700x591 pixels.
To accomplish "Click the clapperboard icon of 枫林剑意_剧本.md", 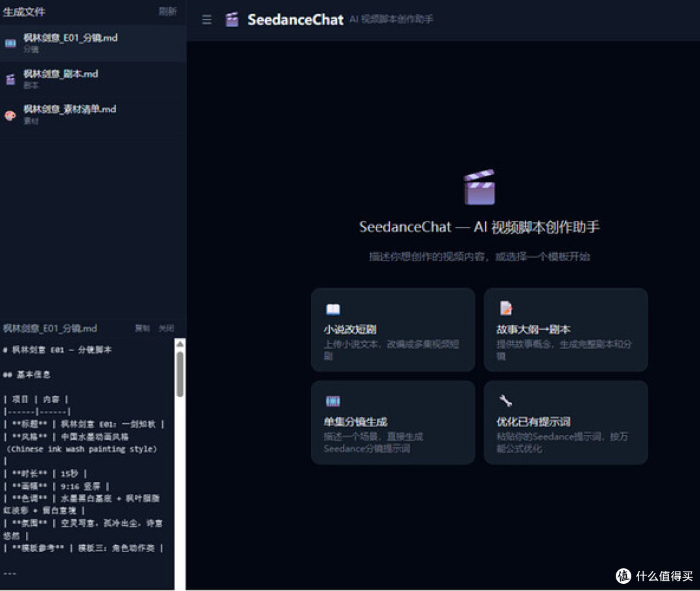I will coord(10,79).
